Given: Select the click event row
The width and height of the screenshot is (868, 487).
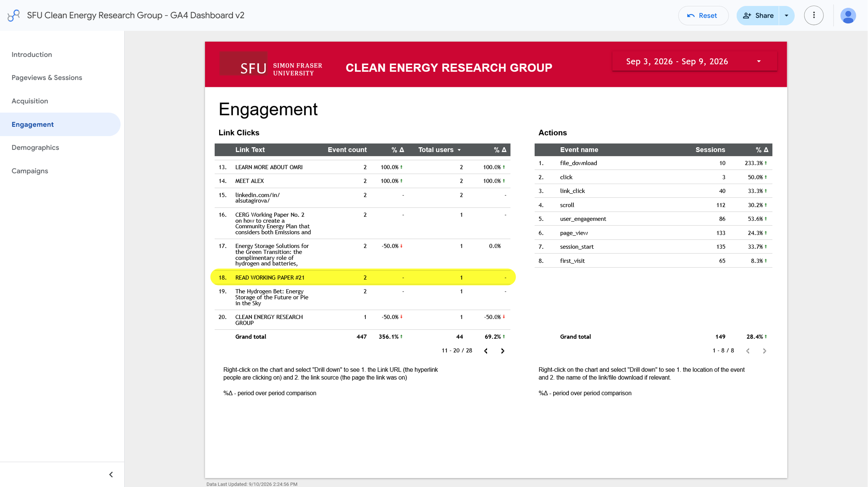Looking at the screenshot, I should [x=653, y=177].
